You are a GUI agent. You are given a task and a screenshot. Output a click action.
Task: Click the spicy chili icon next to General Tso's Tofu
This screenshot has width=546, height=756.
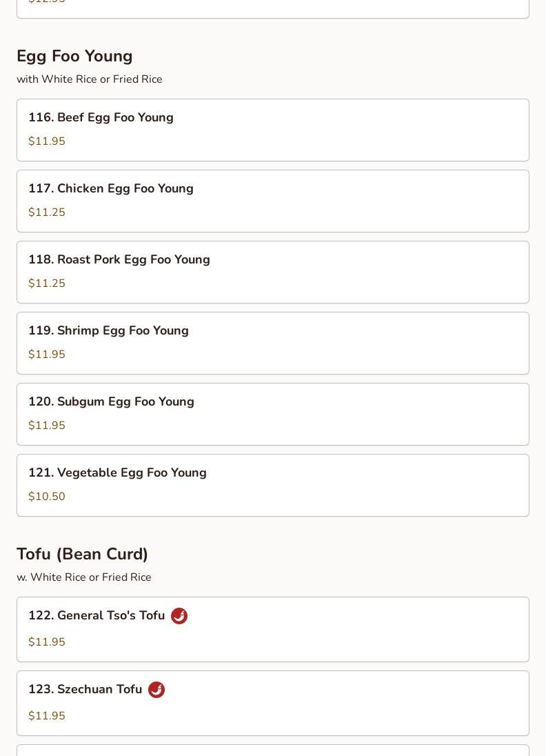pos(179,616)
